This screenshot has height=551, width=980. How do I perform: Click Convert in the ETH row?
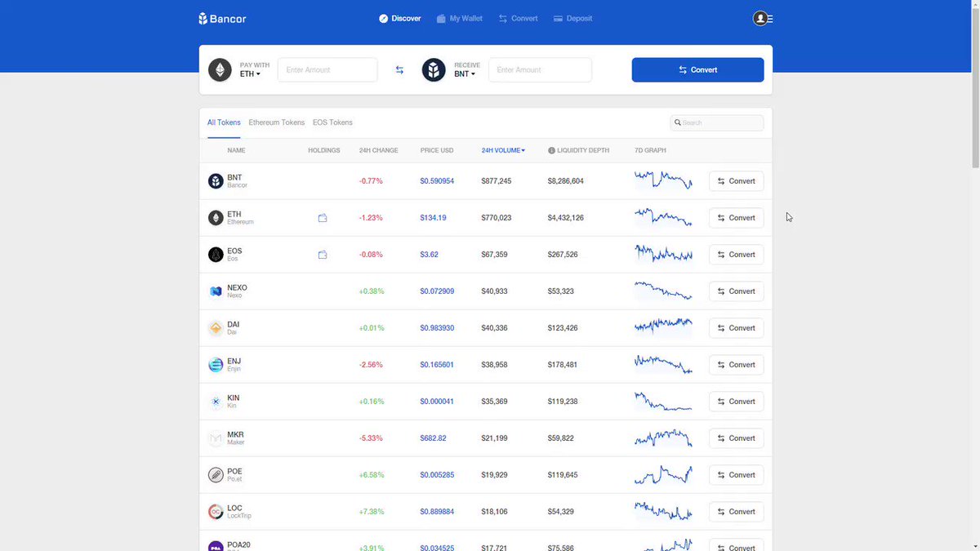[x=736, y=218]
